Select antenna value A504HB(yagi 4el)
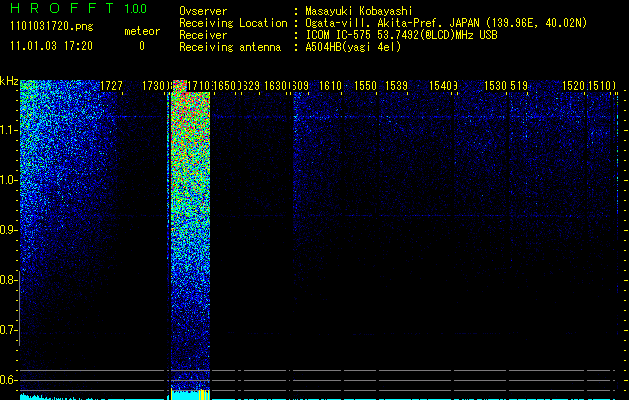 353,47
